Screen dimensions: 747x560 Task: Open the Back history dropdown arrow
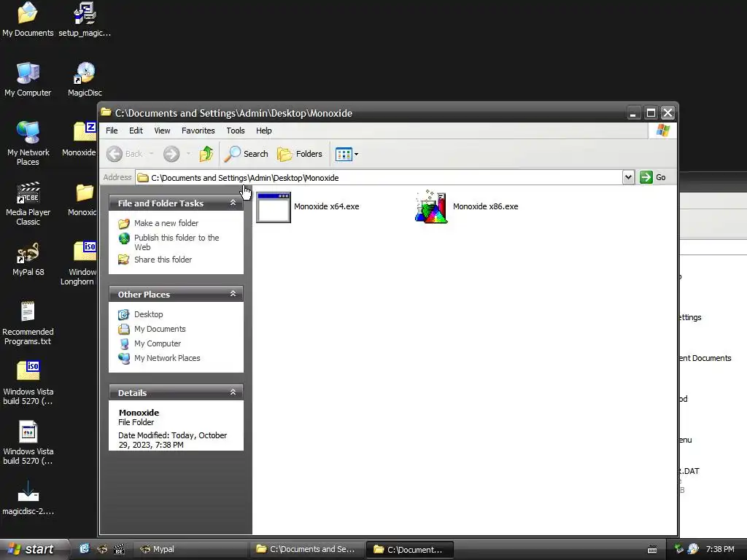tap(152, 154)
